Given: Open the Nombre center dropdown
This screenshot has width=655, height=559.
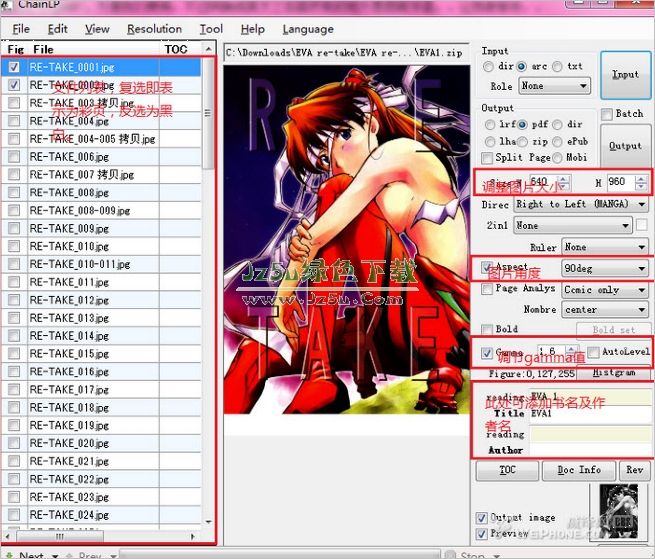Looking at the screenshot, I should pos(605,310).
